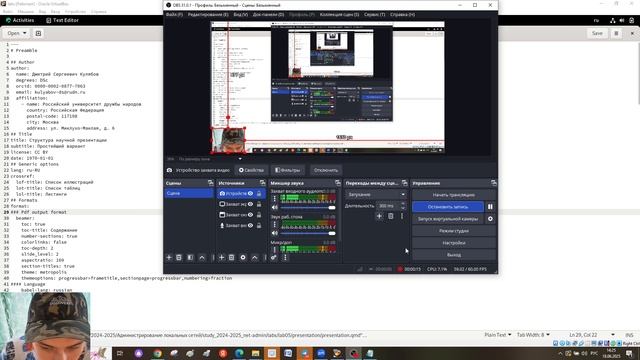Increase transition duration with the spinner arrows
Image resolution: width=640 pixels, height=360 pixels.
[403, 204]
